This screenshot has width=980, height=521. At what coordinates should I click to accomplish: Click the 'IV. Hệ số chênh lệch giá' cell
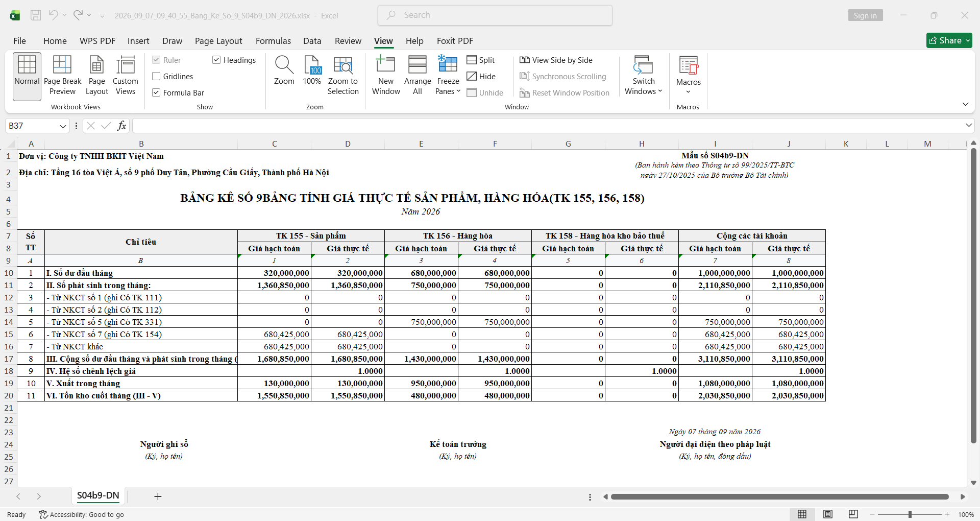(x=141, y=371)
